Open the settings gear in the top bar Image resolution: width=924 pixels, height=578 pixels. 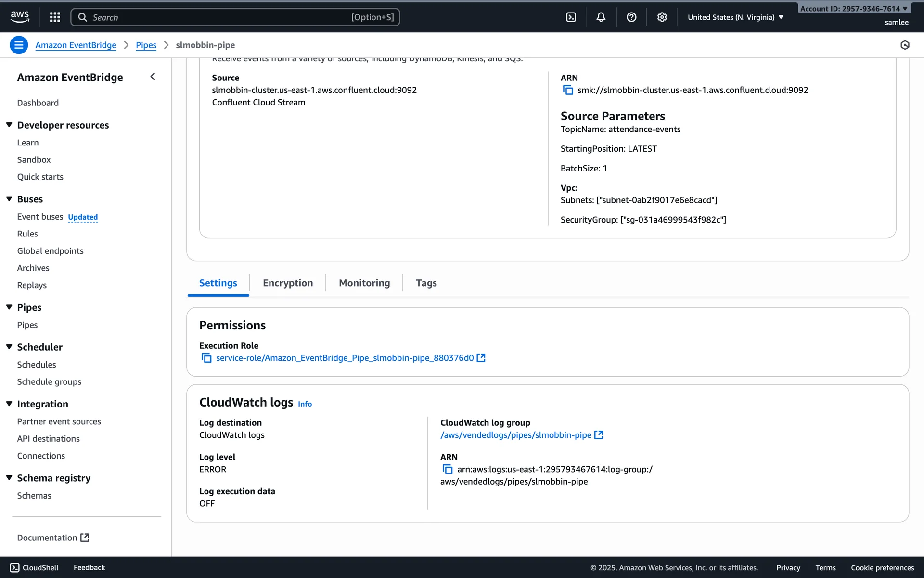point(662,17)
